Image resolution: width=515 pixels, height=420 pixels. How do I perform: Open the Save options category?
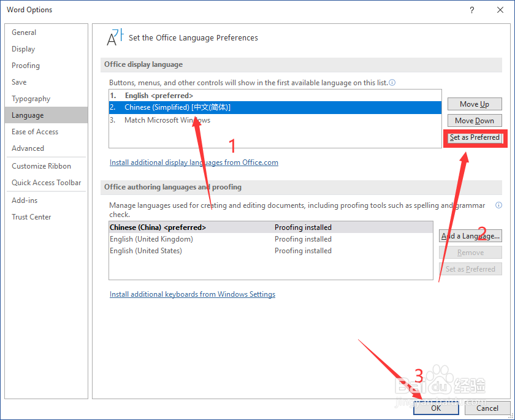coord(47,82)
